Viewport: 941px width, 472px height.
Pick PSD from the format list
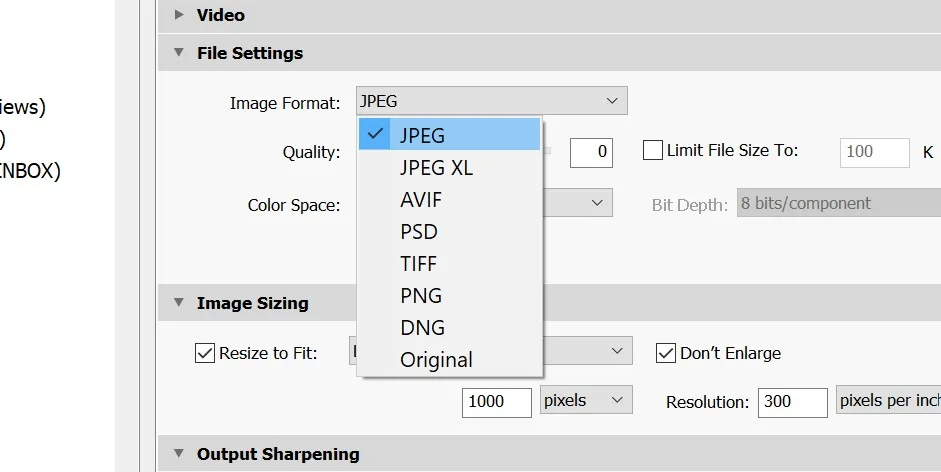point(449,231)
